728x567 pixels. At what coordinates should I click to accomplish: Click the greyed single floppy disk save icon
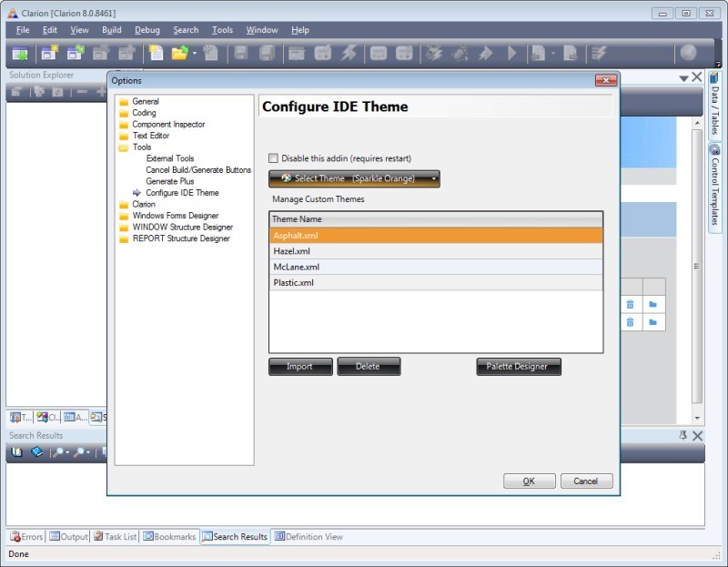click(x=240, y=53)
